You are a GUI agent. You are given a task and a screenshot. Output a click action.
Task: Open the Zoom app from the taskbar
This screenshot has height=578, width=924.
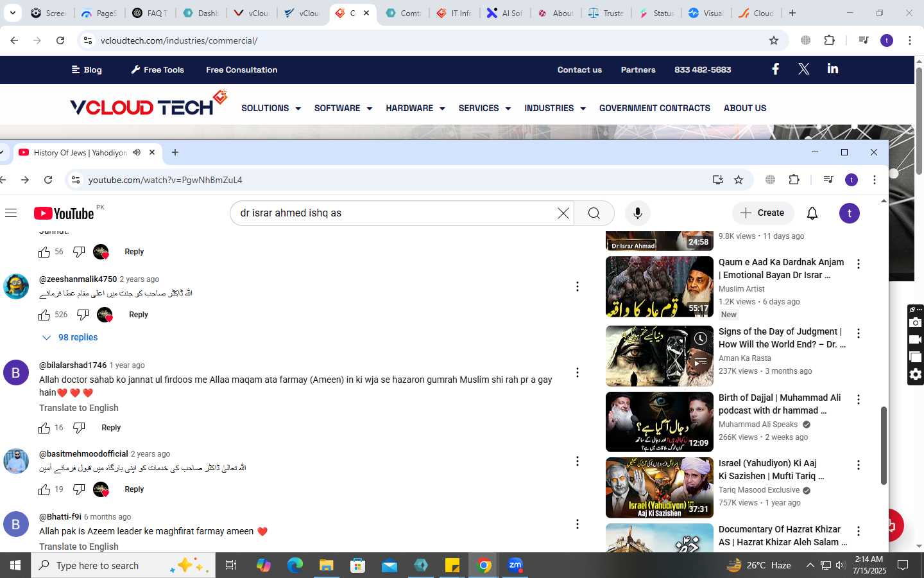click(x=515, y=565)
